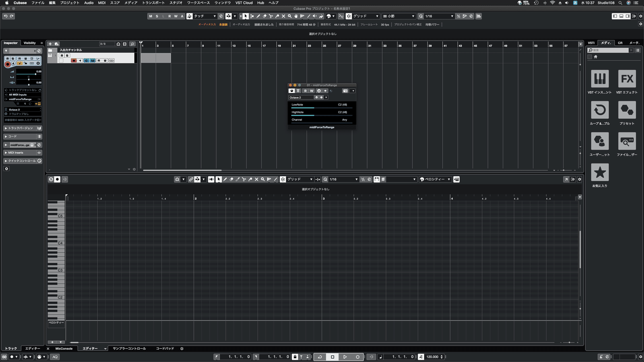
Task: Open grid type dropdown (小節)
Action: click(398, 16)
